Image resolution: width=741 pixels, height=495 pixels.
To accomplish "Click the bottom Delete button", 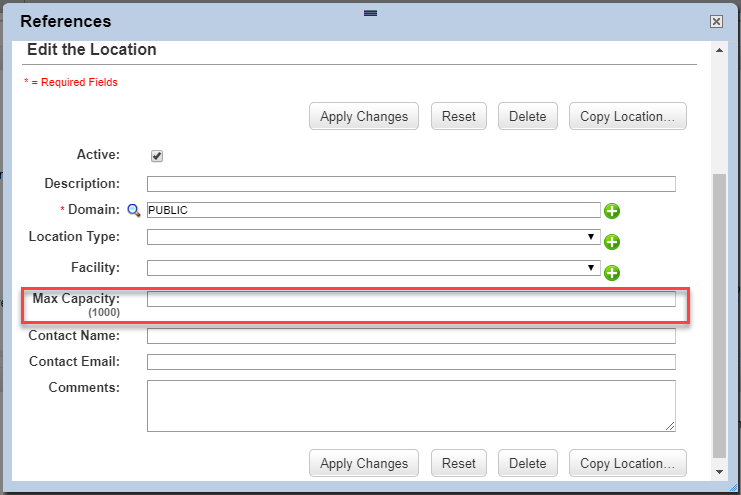I will [528, 463].
